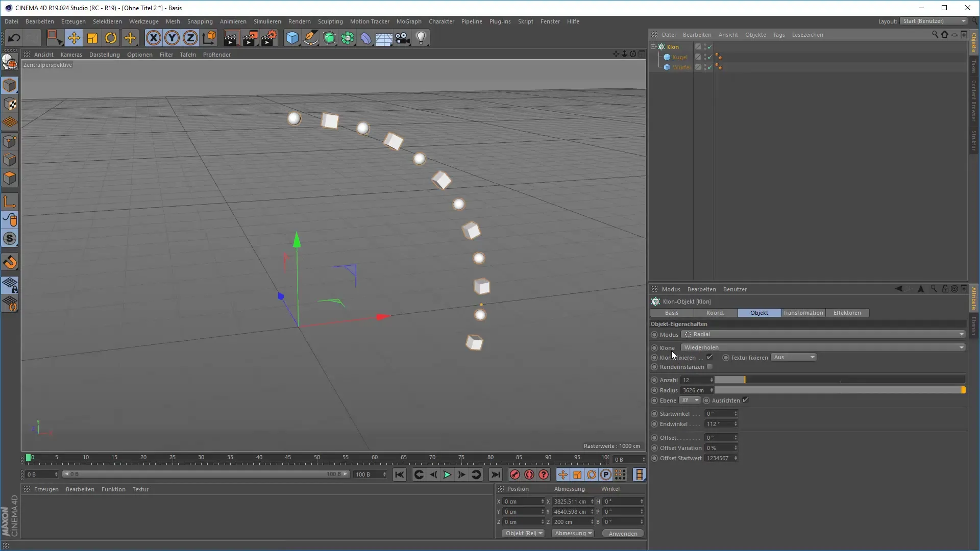The width and height of the screenshot is (980, 551).
Task: Click the record active objects button
Action: pyautogui.click(x=514, y=474)
